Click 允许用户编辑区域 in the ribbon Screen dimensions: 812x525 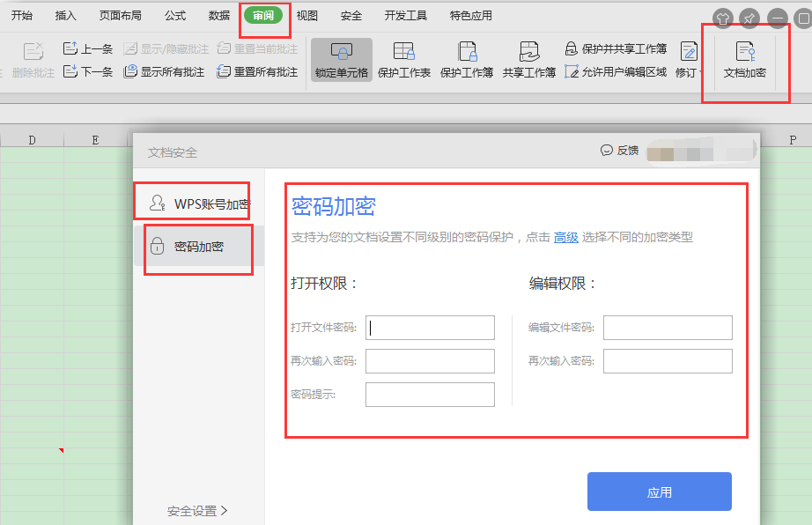pos(616,72)
